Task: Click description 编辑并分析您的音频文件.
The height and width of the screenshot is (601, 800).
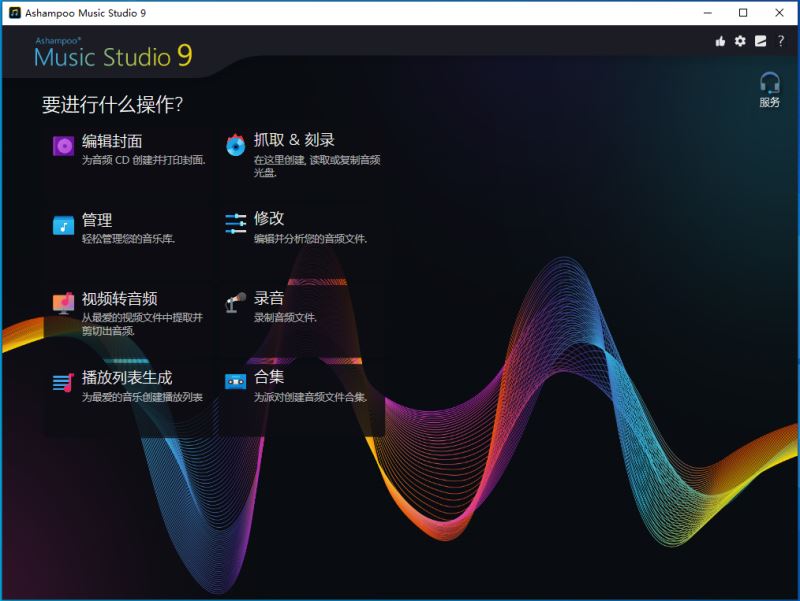Action: click(310, 239)
